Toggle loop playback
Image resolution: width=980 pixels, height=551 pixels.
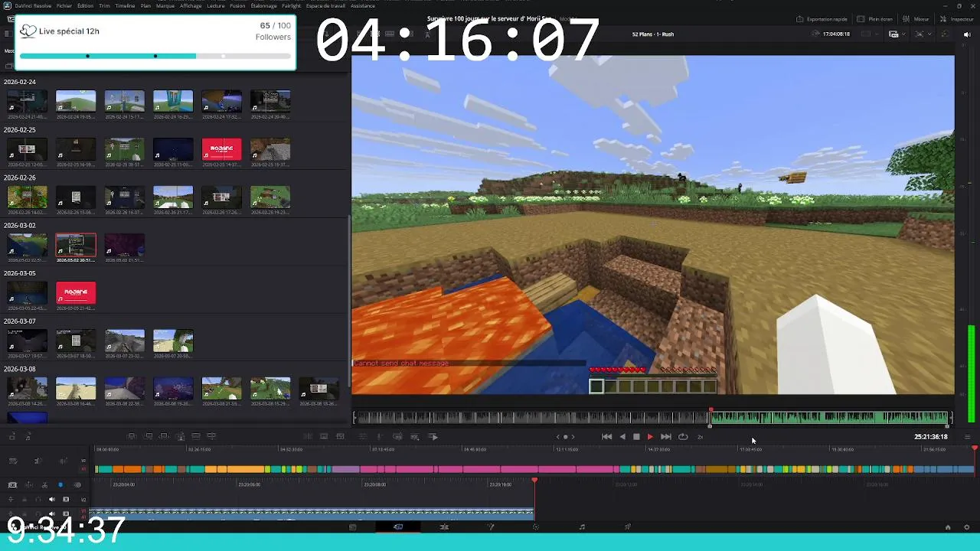click(x=683, y=437)
